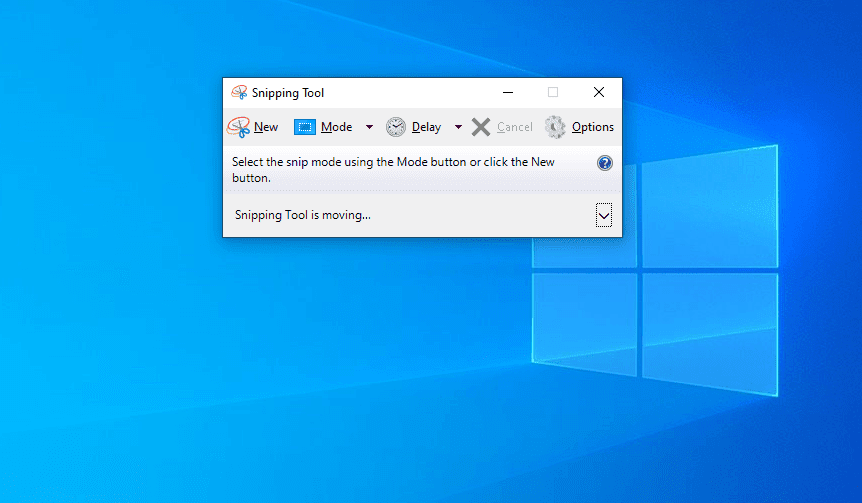Close the Snipping Tool window
862x503 pixels.
click(599, 92)
